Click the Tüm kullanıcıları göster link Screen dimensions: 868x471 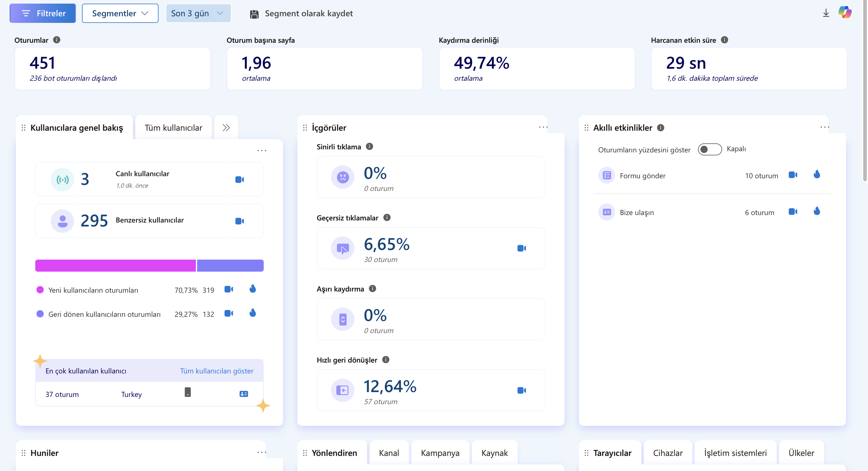click(x=217, y=371)
